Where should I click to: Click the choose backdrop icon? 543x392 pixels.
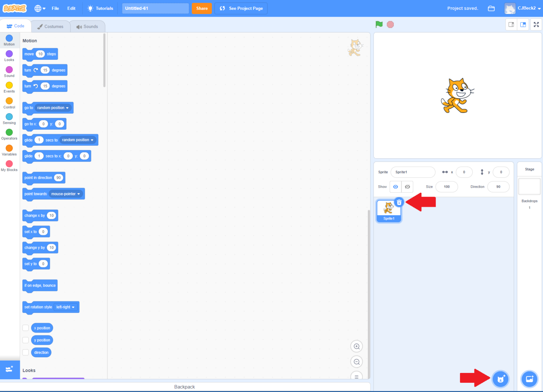[x=529, y=379]
